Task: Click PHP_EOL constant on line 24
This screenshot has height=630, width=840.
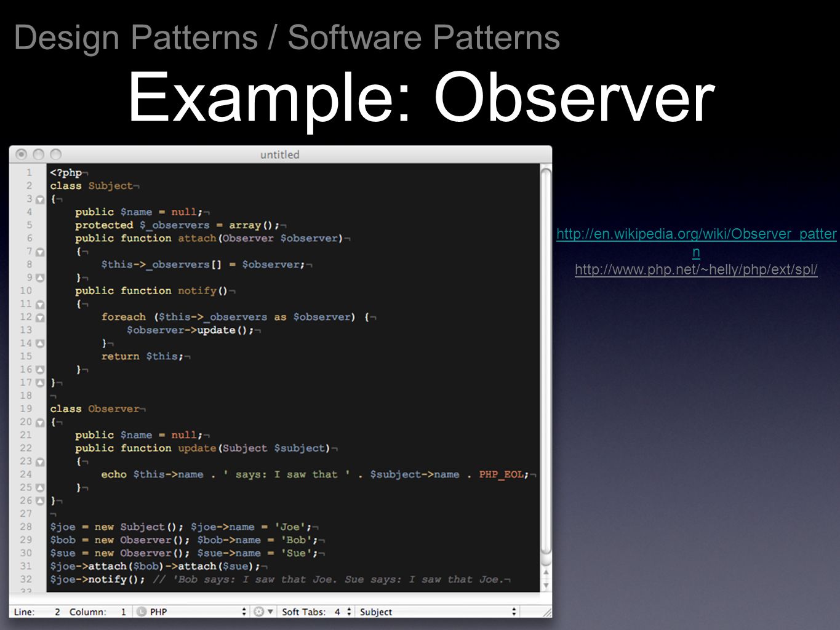Action: point(501,474)
